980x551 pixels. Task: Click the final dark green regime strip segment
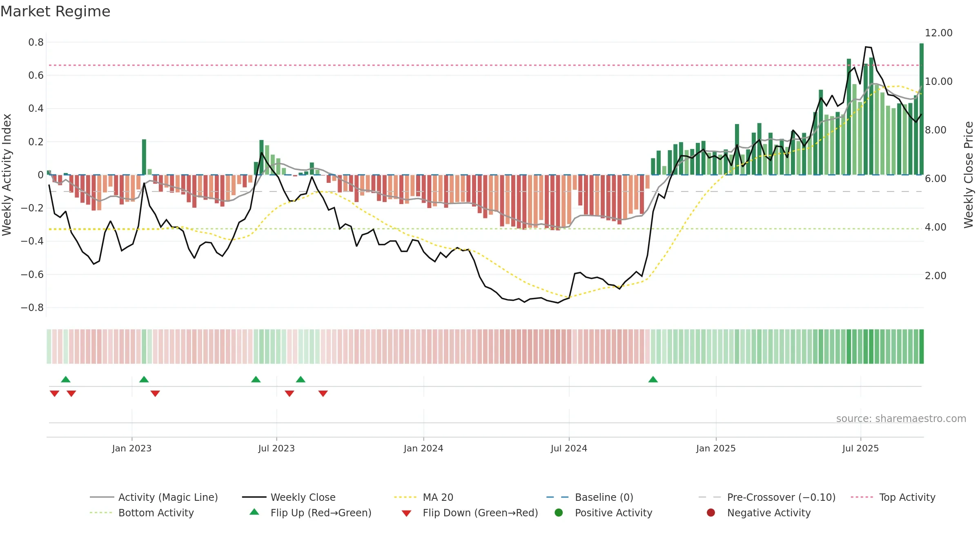tap(922, 347)
